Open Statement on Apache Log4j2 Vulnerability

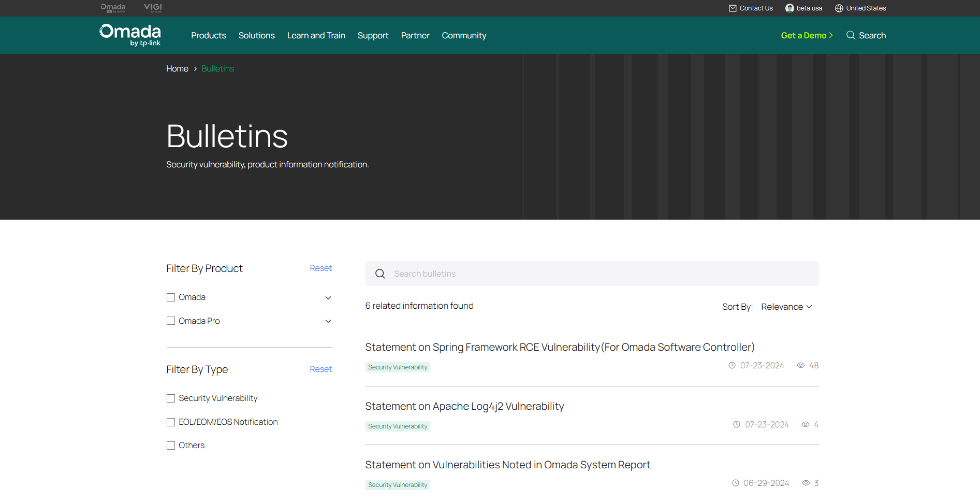[x=464, y=406]
